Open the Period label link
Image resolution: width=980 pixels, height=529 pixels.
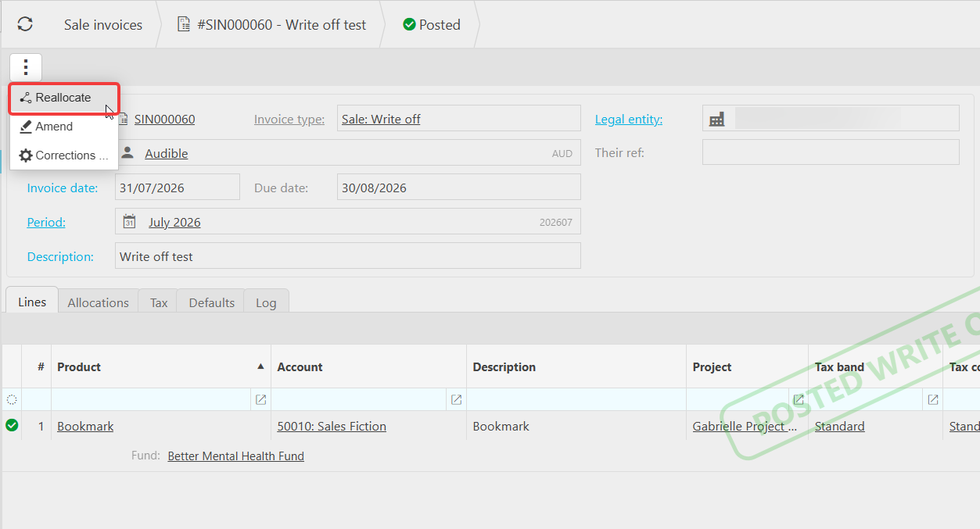(x=46, y=223)
